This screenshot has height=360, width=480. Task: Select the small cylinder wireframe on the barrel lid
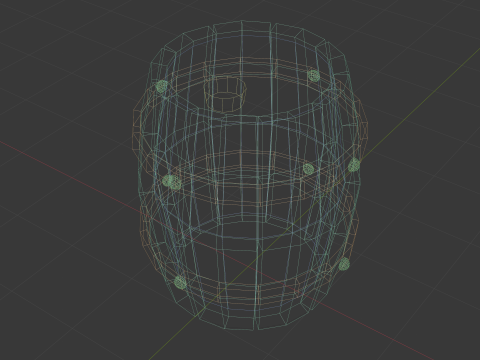pyautogui.click(x=225, y=94)
